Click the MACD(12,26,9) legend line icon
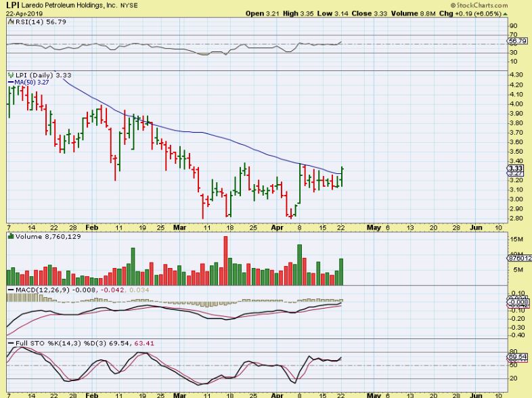This screenshot has height=398, width=532. 9,290
